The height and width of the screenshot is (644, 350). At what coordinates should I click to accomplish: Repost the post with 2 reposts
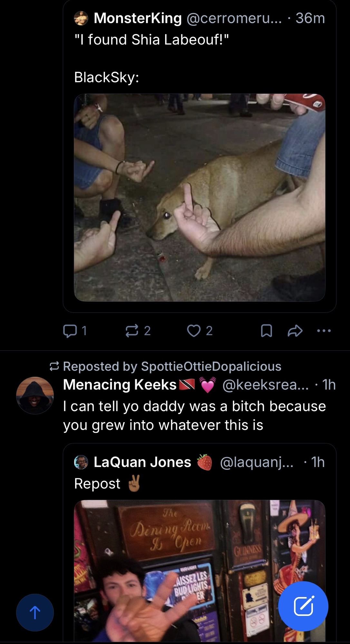131,331
